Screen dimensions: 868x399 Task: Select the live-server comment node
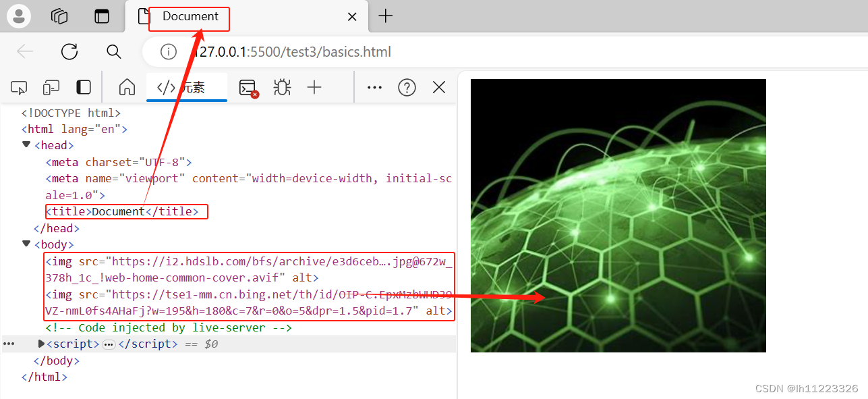tap(169, 327)
